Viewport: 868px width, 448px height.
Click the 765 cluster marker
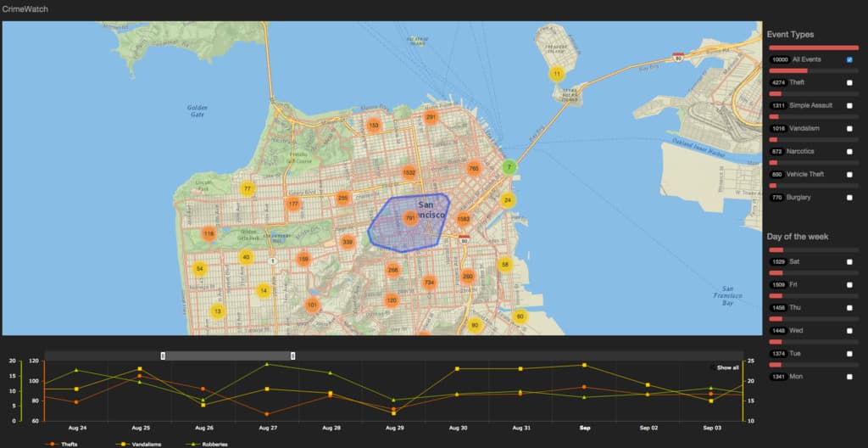pyautogui.click(x=474, y=169)
